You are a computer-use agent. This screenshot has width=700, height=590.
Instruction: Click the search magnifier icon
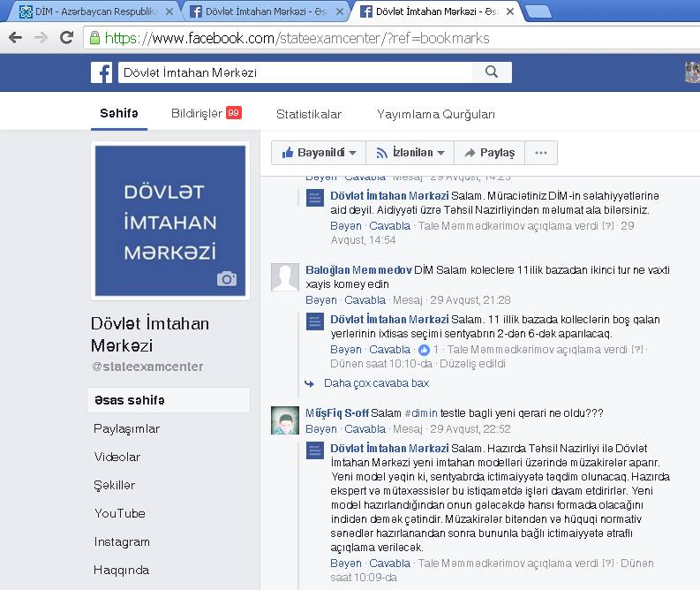(x=492, y=72)
